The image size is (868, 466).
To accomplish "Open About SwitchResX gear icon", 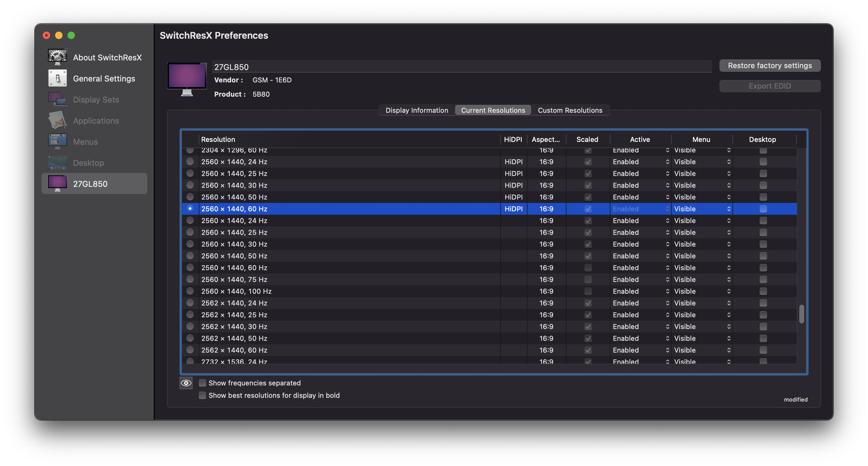I will [57, 57].
